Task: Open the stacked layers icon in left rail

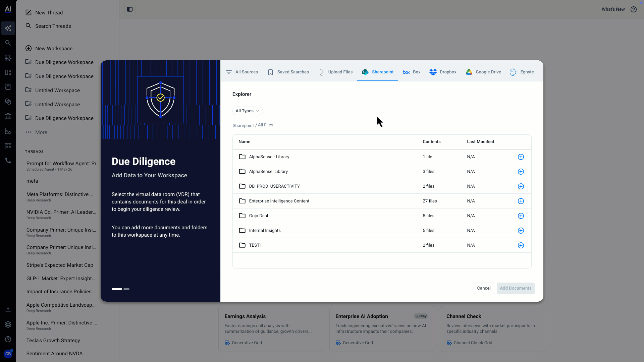Action: 8,324
